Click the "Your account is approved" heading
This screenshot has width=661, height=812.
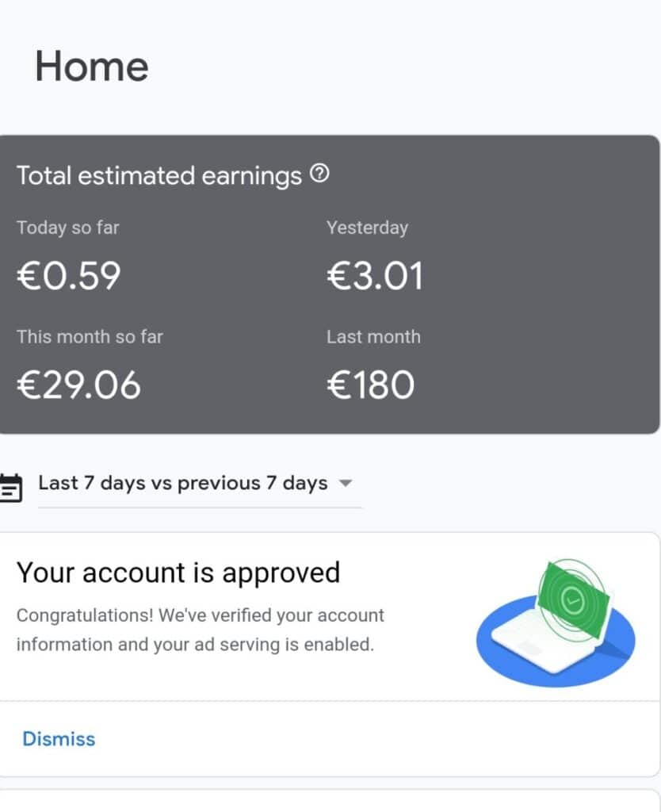pos(178,572)
